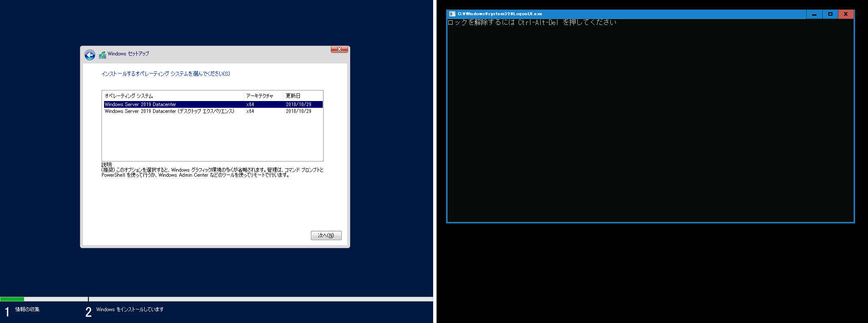
Task: Click the green install progress bar
Action: [x=12, y=299]
